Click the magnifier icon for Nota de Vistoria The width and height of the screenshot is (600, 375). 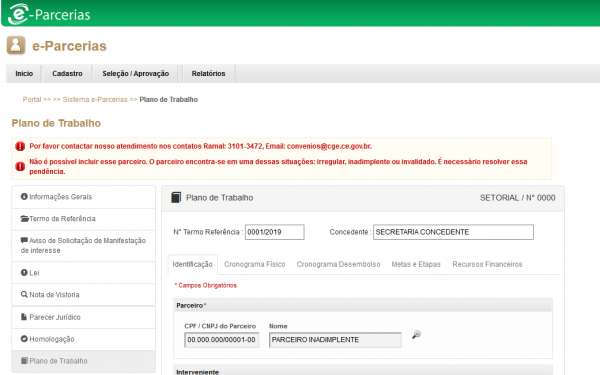[x=24, y=294]
